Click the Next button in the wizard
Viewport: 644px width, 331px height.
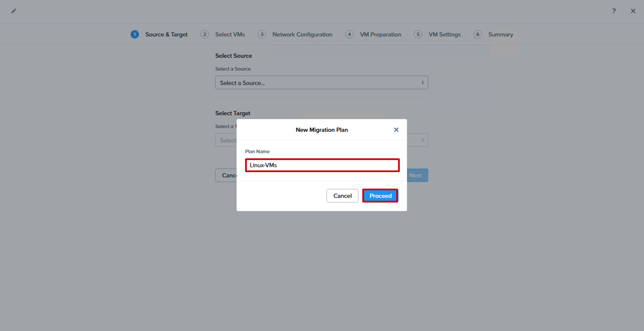417,175
